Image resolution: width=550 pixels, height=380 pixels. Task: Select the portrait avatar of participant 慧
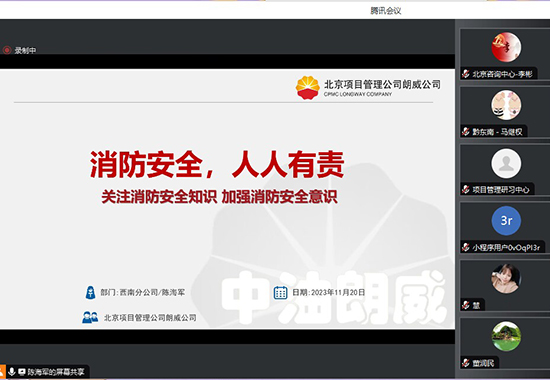(506, 279)
